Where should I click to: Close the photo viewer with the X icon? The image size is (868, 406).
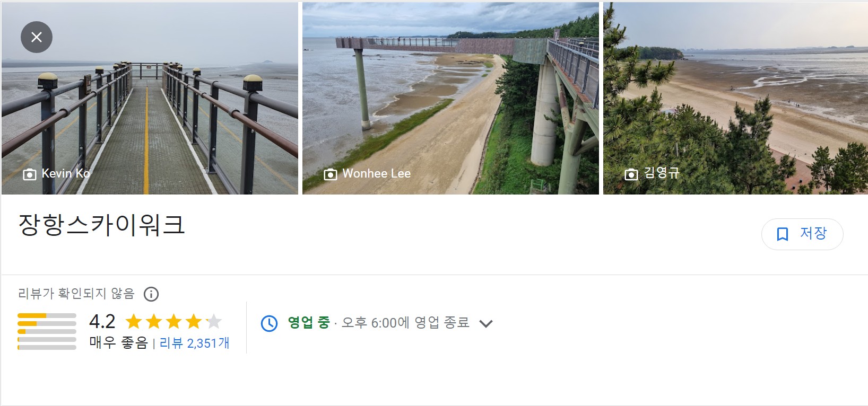[36, 37]
